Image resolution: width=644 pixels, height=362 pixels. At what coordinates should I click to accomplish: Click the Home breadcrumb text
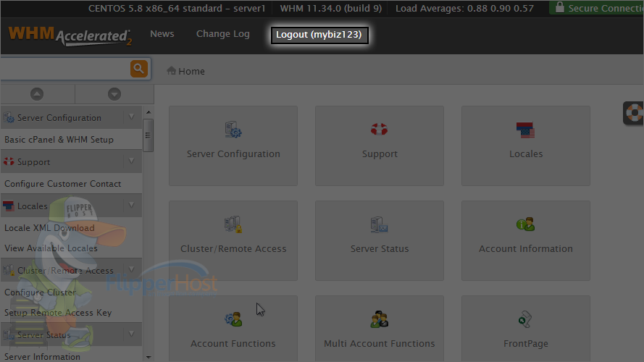(x=191, y=72)
